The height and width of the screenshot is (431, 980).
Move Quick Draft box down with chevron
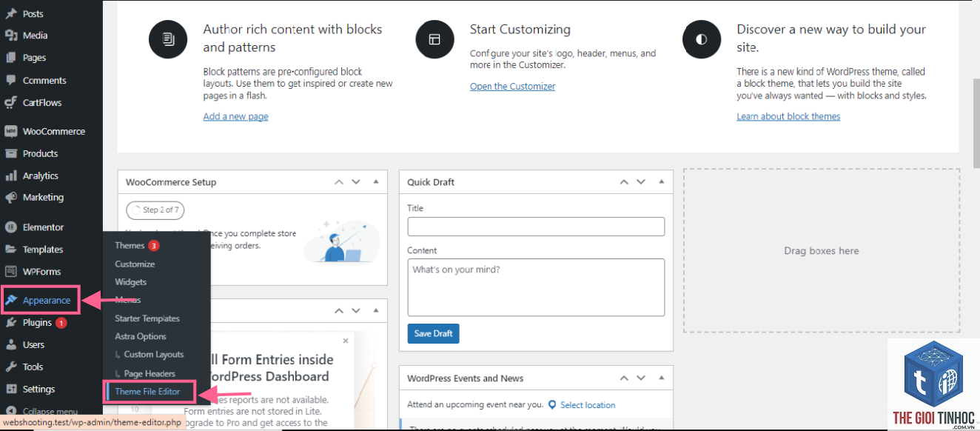click(x=641, y=182)
